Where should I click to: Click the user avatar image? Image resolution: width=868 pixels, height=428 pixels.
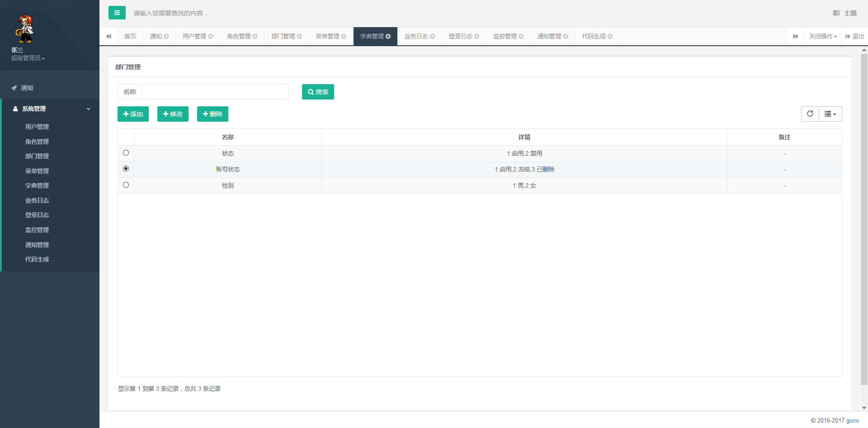tap(25, 29)
